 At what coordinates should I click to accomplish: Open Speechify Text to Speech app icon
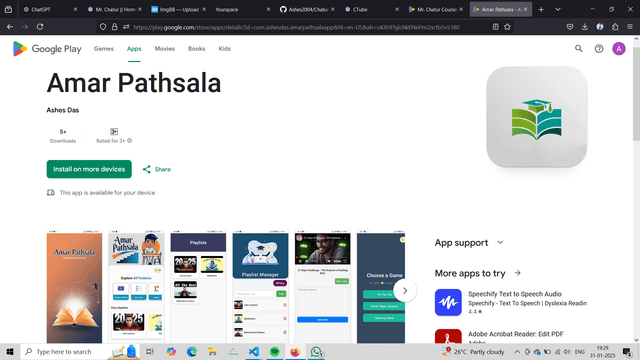[448, 302]
